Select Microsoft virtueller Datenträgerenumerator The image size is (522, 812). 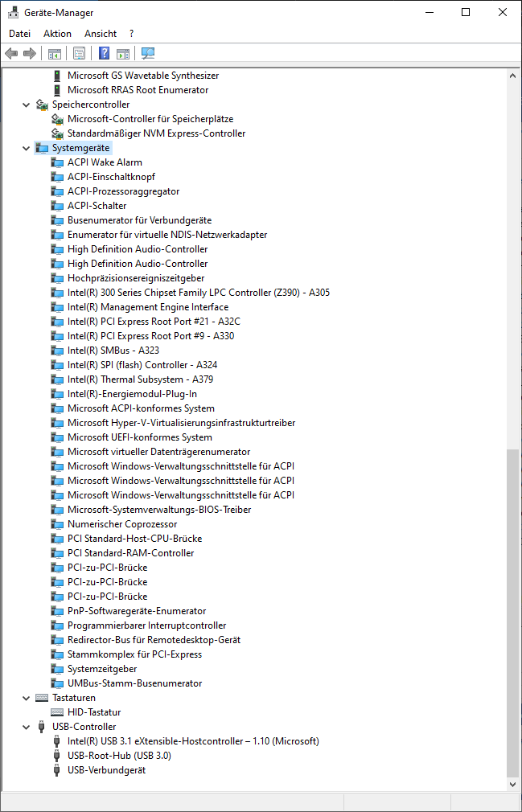click(159, 452)
